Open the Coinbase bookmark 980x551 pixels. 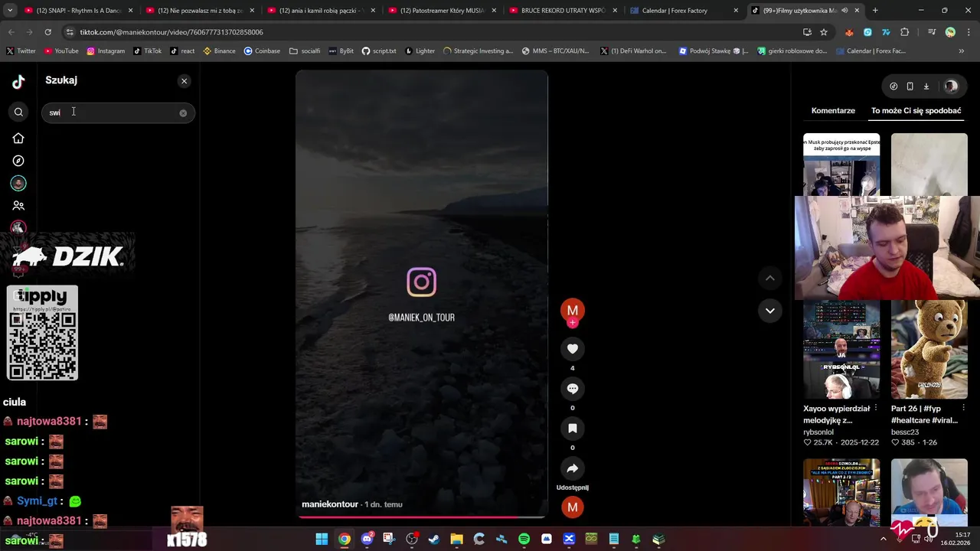[262, 51]
